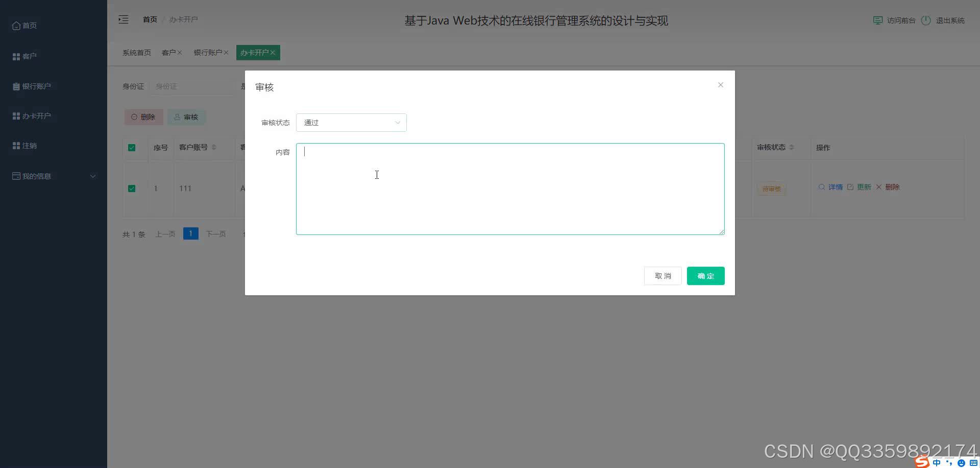Toggle the select-all header checkbox
Screen dimensions: 980x468
[x=132, y=148]
